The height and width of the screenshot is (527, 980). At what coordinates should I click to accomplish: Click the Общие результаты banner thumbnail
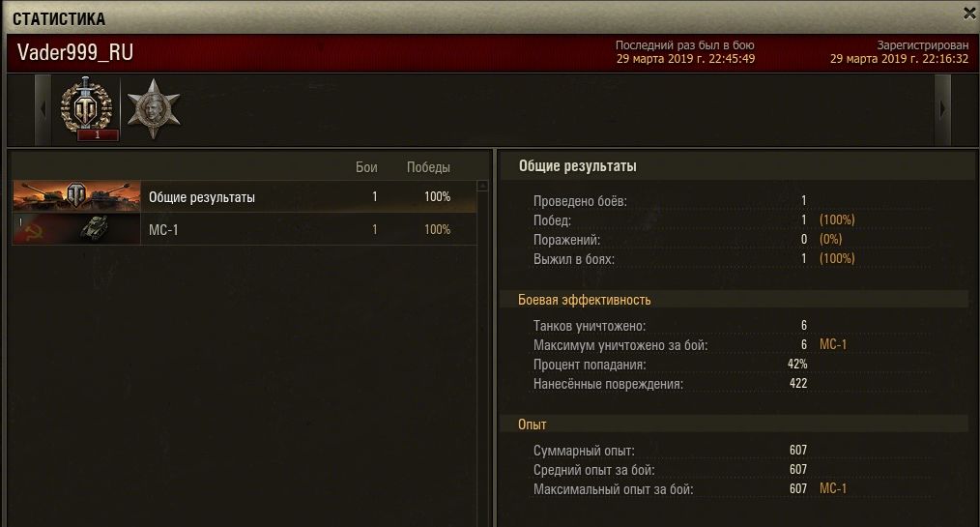77,197
